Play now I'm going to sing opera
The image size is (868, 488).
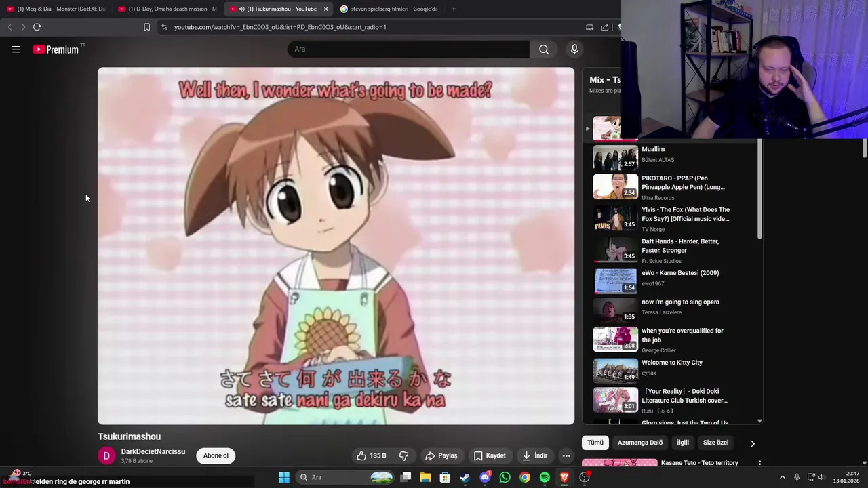coord(668,310)
